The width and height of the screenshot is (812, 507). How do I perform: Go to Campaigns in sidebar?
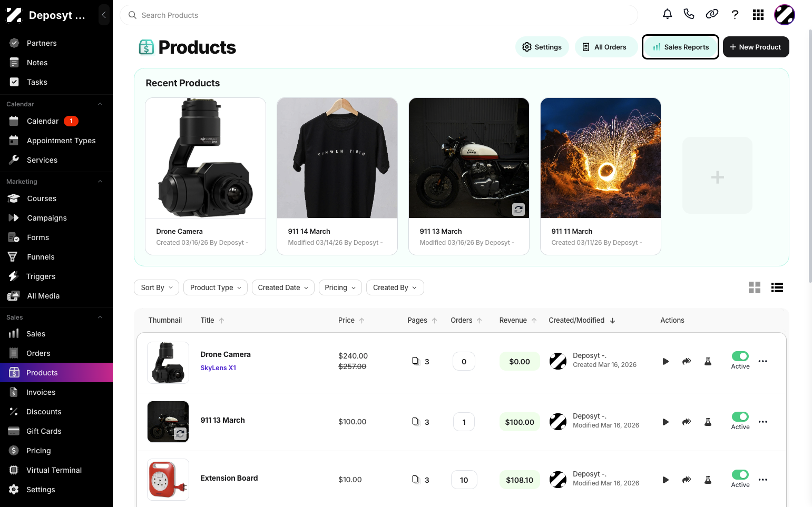(x=56, y=218)
